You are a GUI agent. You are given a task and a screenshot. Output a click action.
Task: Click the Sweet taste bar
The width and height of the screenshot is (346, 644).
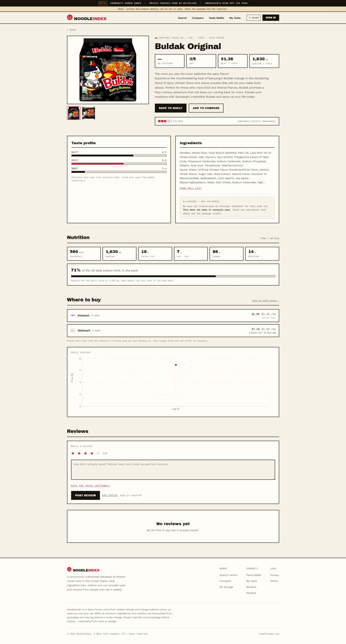point(119,172)
